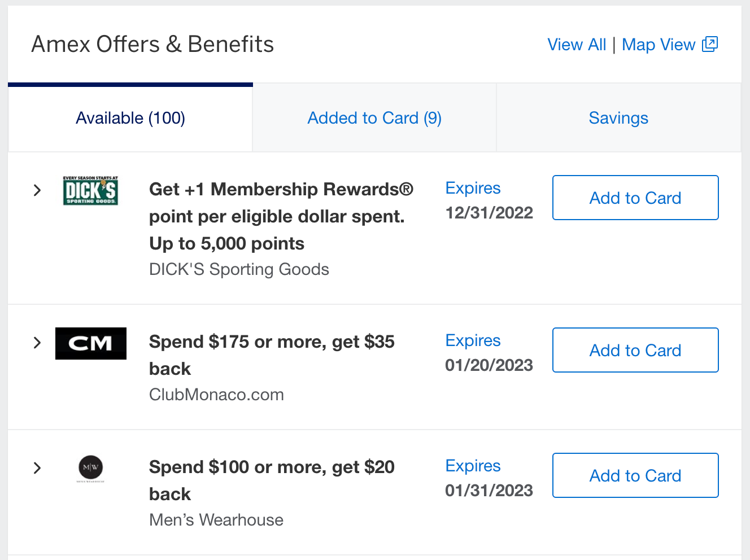Click the external-link icon beside Map View
This screenshot has height=560, width=750.
[710, 44]
